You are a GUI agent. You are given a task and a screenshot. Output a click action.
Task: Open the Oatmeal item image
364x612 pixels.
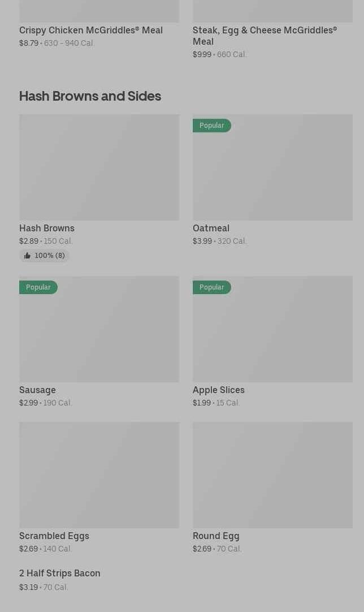pos(272,167)
